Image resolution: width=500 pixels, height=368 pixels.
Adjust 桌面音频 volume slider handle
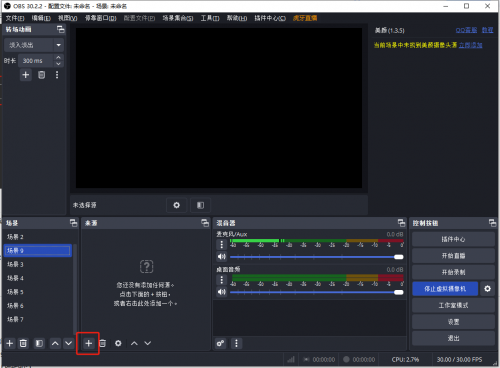pyautogui.click(x=399, y=292)
